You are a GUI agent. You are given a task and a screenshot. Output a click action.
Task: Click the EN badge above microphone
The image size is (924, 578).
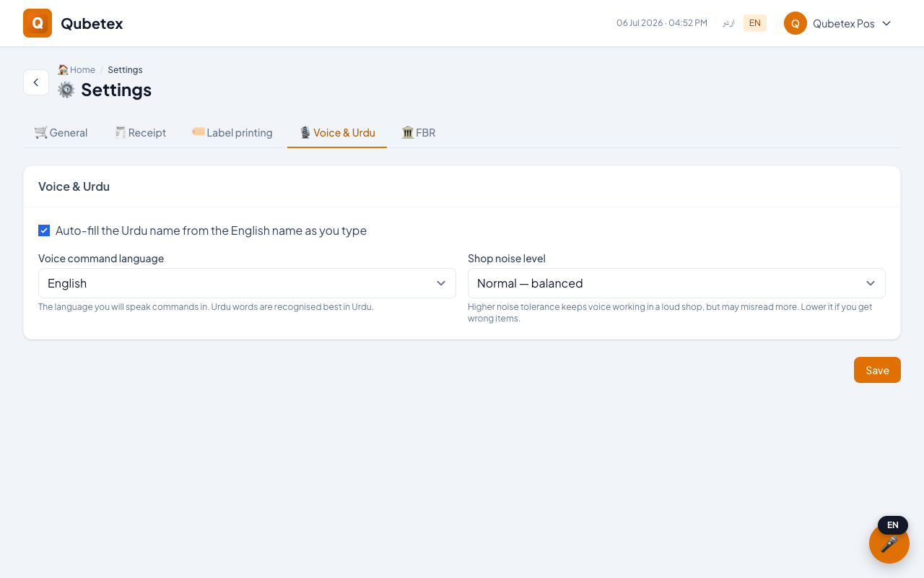[x=893, y=525]
